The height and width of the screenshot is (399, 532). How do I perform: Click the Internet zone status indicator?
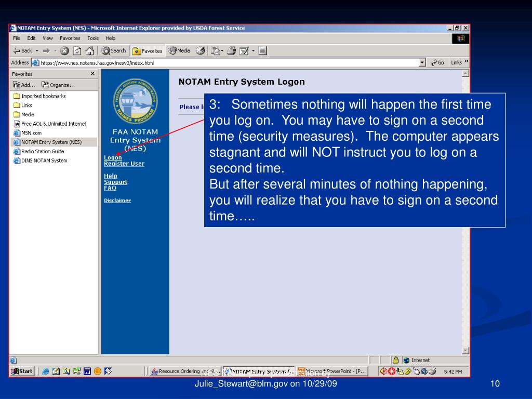[417, 360]
